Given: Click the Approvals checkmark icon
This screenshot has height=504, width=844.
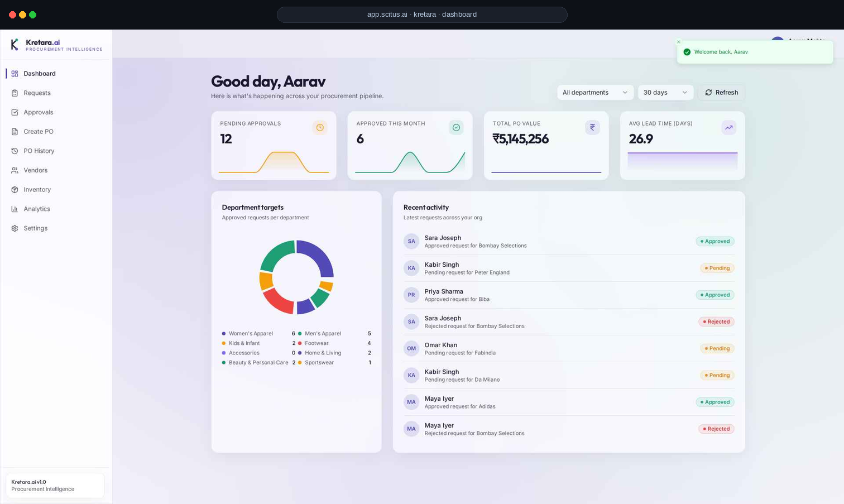Looking at the screenshot, I should [x=15, y=112].
